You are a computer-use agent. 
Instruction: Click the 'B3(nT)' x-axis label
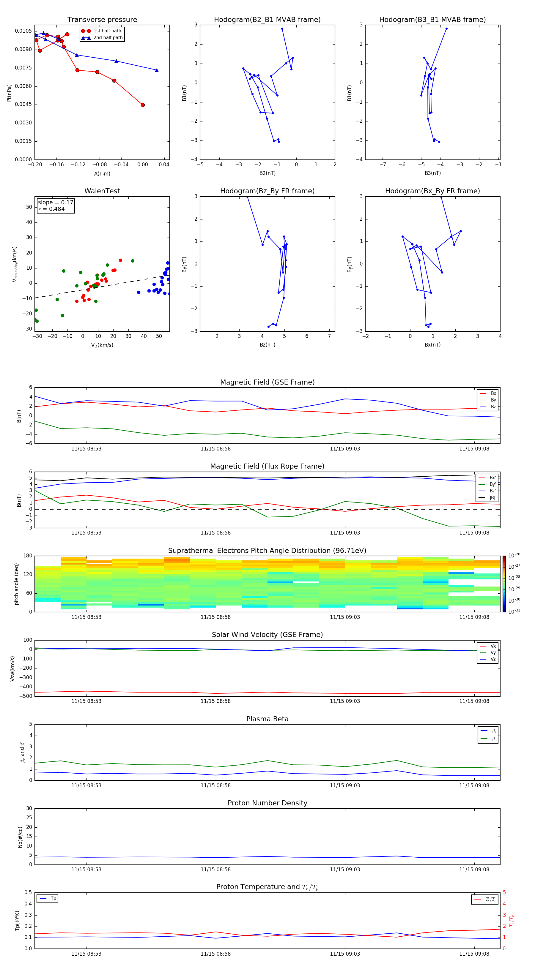pos(432,173)
